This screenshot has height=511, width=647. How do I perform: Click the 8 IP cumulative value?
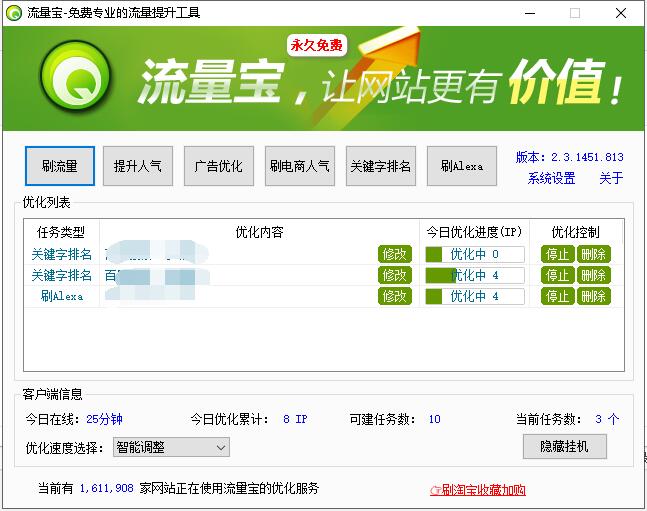coord(295,419)
